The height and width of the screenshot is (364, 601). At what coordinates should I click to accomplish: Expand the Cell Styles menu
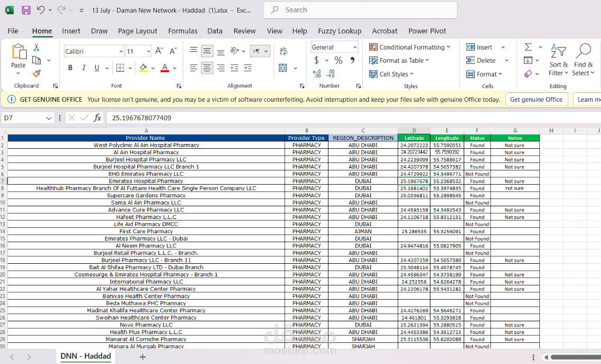391,74
